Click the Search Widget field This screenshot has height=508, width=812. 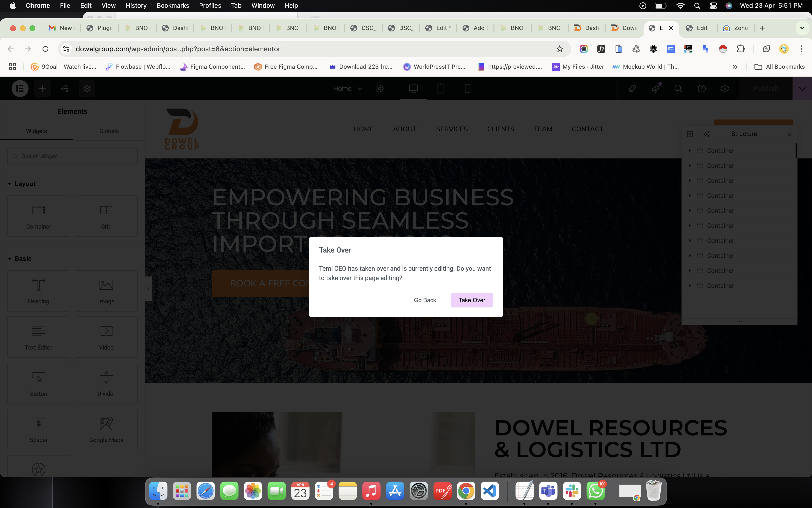pyautogui.click(x=72, y=156)
